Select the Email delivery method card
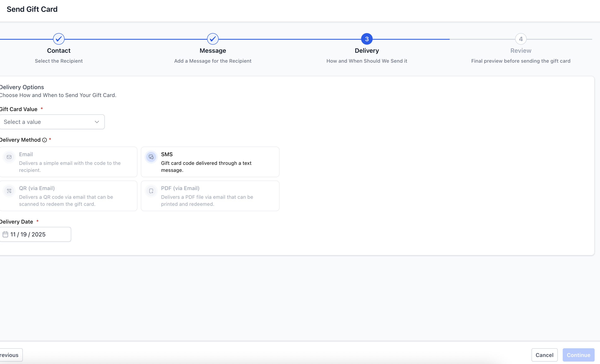Image resolution: width=600 pixels, height=364 pixels. tap(68, 162)
